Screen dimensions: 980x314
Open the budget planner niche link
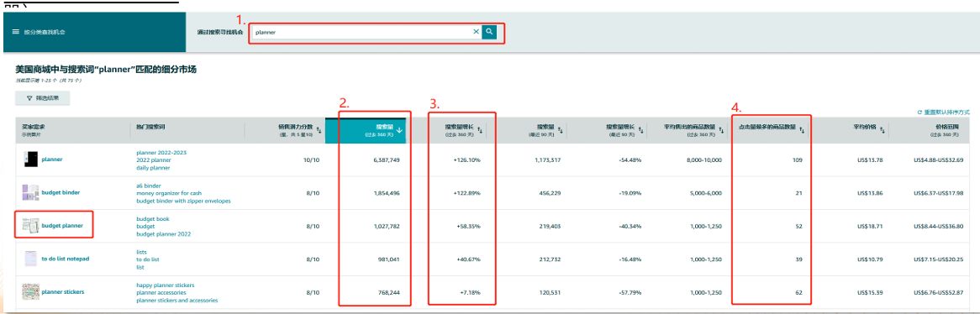coord(62,225)
